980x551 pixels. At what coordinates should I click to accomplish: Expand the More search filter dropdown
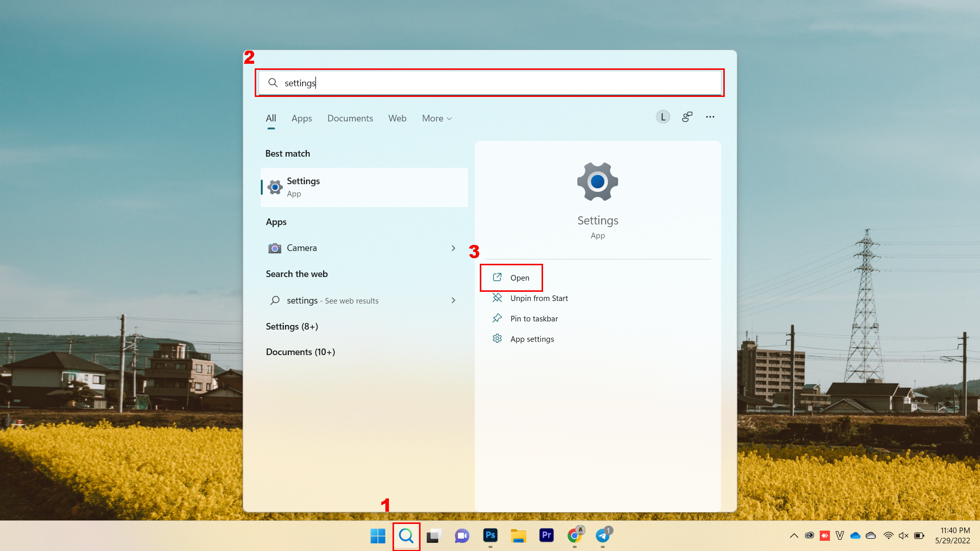tap(436, 118)
